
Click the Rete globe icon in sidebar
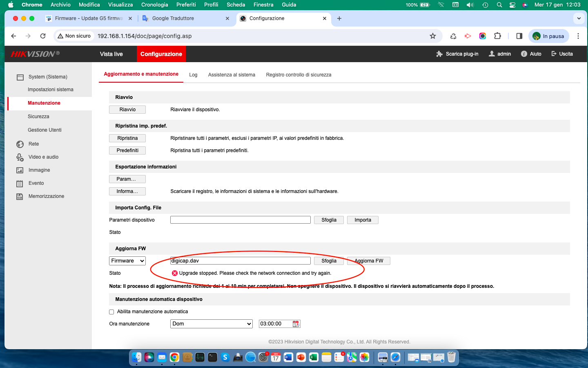[20, 144]
